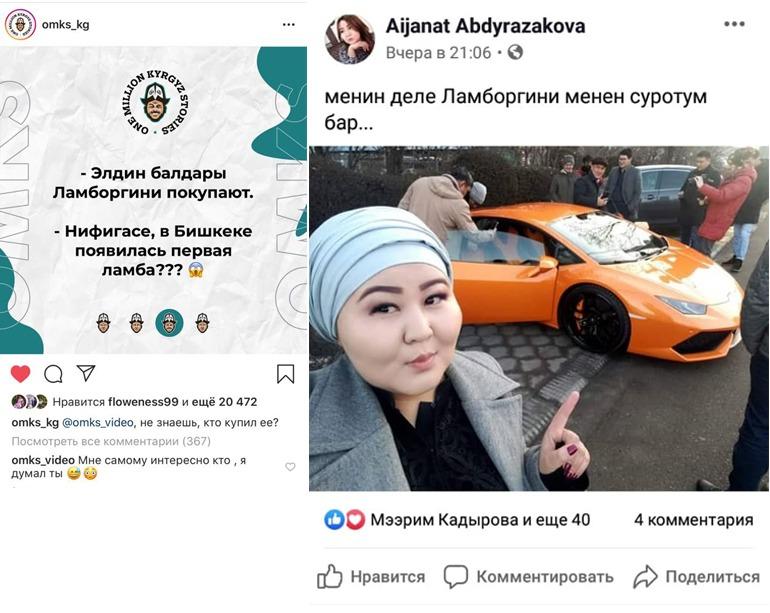Open comments via speech bubble icon
The width and height of the screenshot is (770, 613).
53,374
